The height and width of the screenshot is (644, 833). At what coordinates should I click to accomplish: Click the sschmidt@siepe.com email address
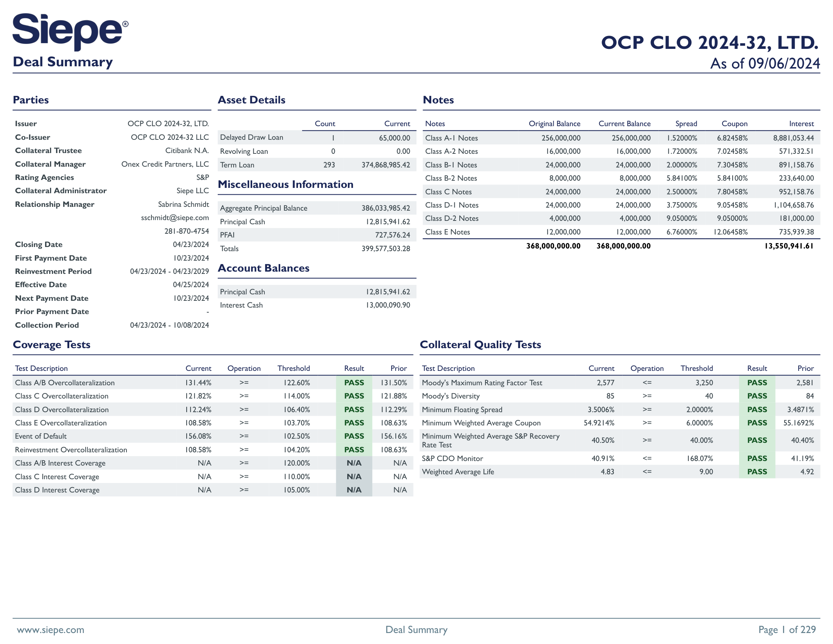(x=175, y=217)
